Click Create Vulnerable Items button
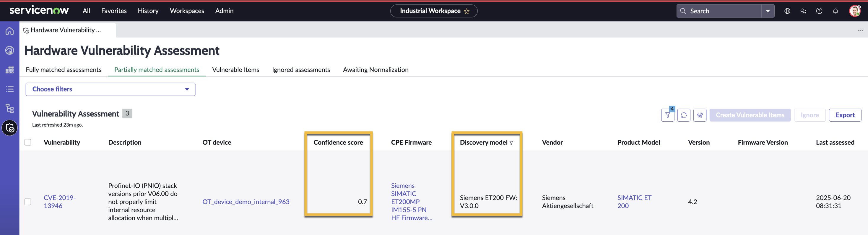868x235 pixels. [x=750, y=115]
